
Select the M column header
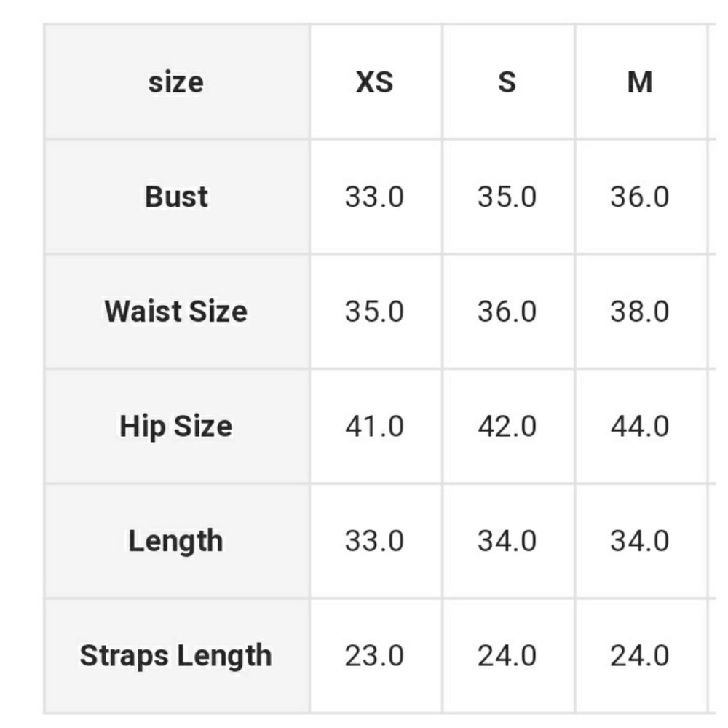639,82
